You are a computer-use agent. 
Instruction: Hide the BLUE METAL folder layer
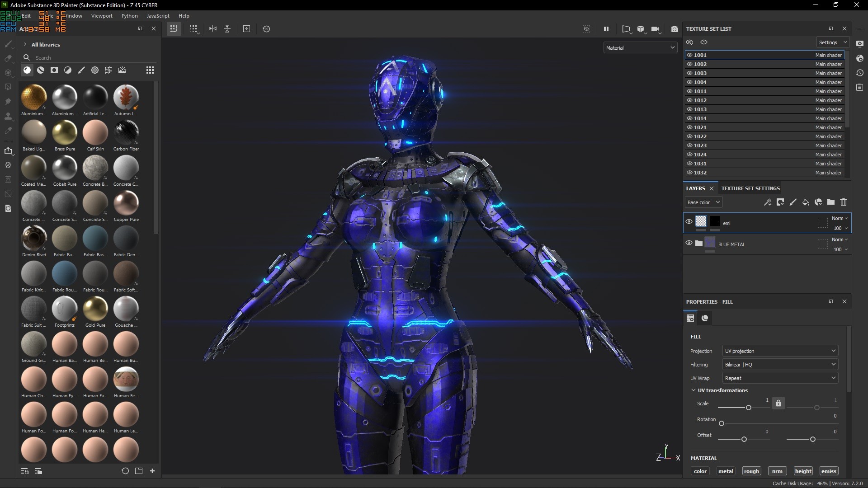point(689,243)
